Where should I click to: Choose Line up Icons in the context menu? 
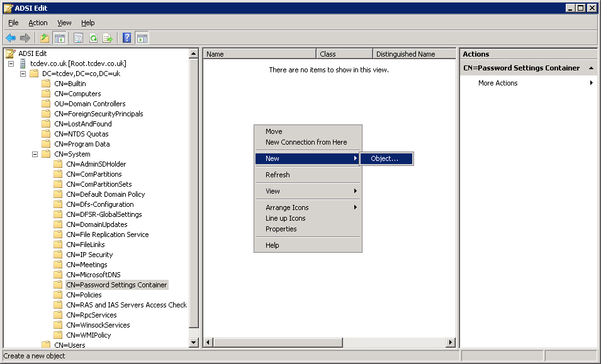point(308,218)
